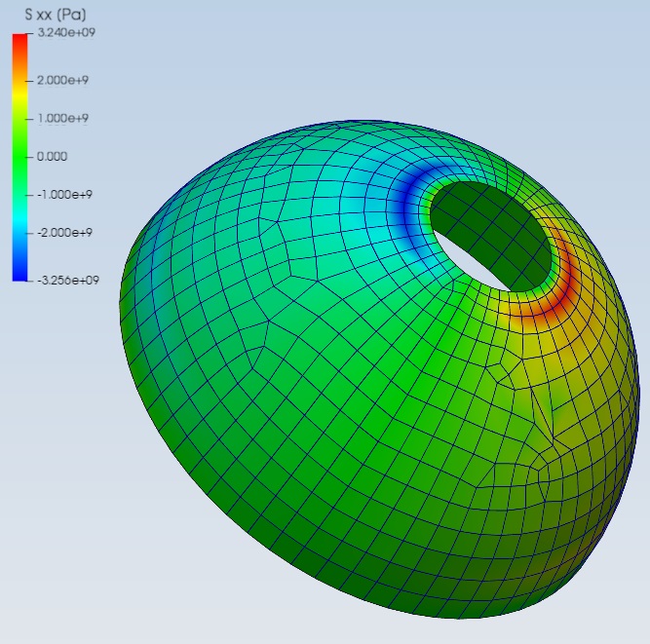The width and height of the screenshot is (650, 644).
Task: Select the -3.256e+09 minimum legend value
Action: tap(66, 281)
